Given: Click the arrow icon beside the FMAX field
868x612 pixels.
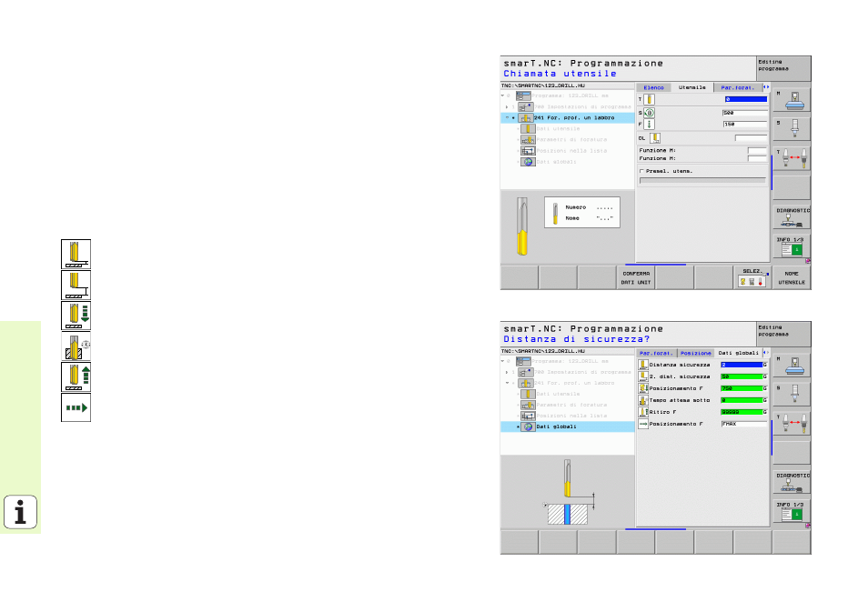Looking at the screenshot, I should [643, 424].
